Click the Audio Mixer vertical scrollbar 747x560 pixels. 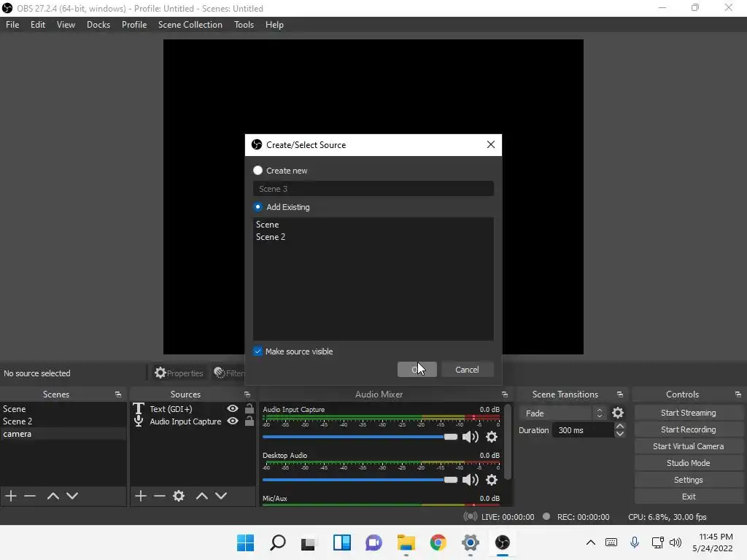point(508,441)
